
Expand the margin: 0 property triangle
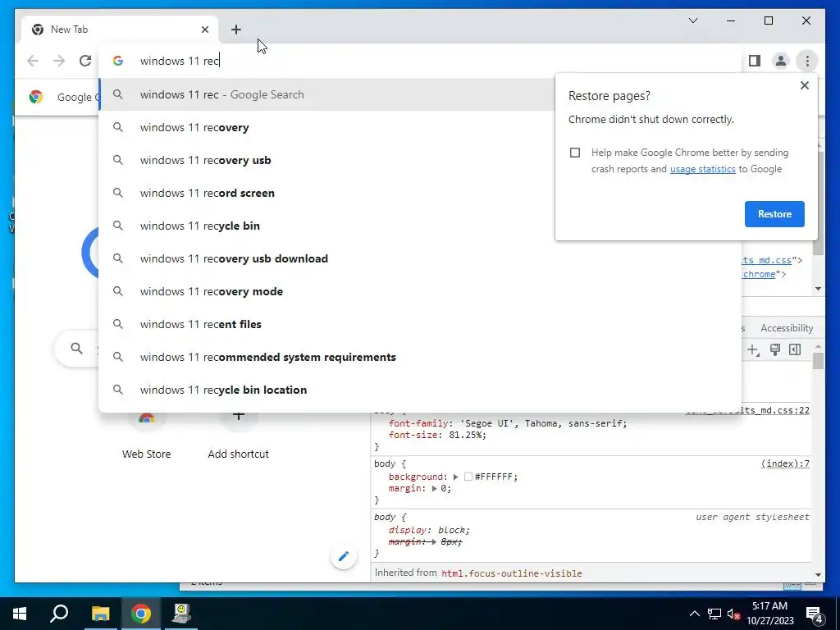coord(435,489)
